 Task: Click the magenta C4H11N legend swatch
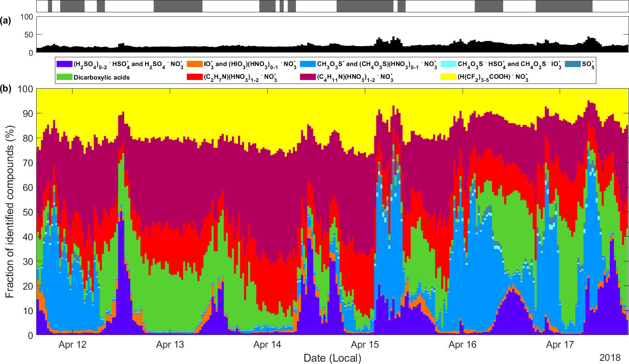coord(308,77)
